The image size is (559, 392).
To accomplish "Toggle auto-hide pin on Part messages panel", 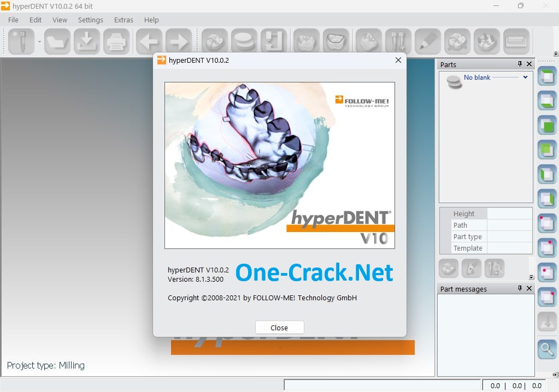I will point(520,288).
